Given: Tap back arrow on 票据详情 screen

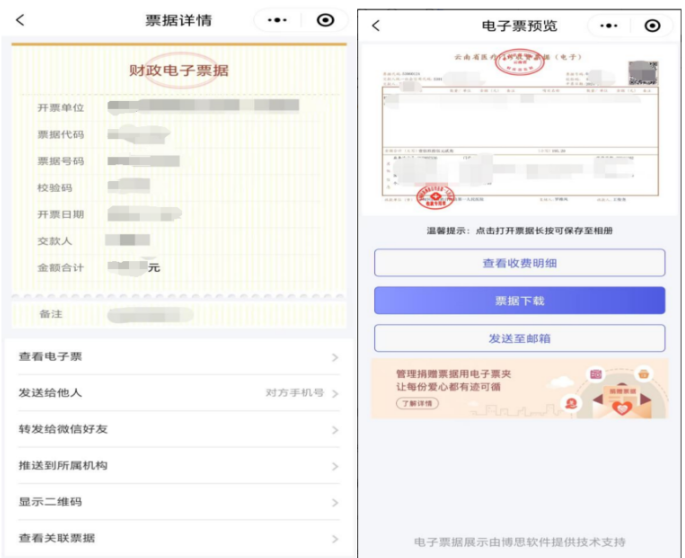Looking at the screenshot, I should [20, 20].
